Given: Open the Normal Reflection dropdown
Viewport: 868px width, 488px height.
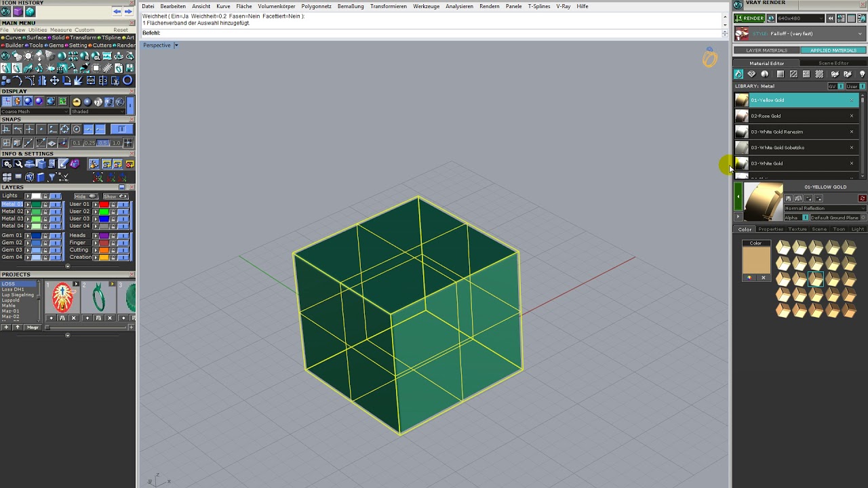Looking at the screenshot, I should [x=825, y=208].
